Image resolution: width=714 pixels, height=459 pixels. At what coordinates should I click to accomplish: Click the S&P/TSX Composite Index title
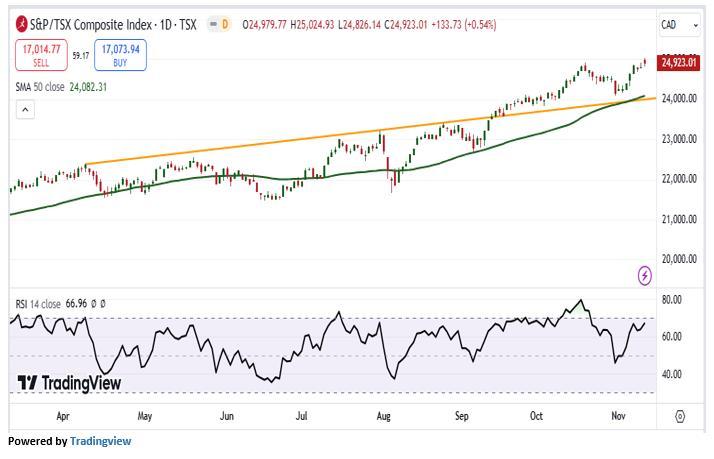click(x=100, y=23)
